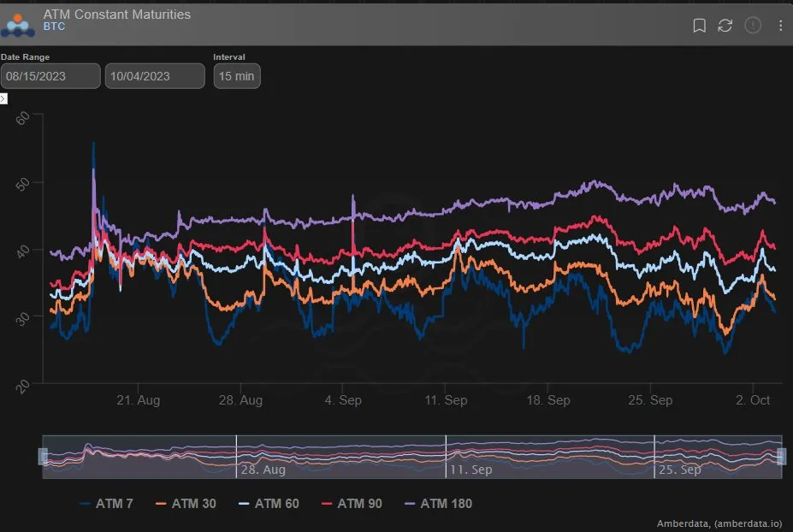This screenshot has width=793, height=532.
Task: Open the three-dot more options menu
Action: click(x=780, y=26)
